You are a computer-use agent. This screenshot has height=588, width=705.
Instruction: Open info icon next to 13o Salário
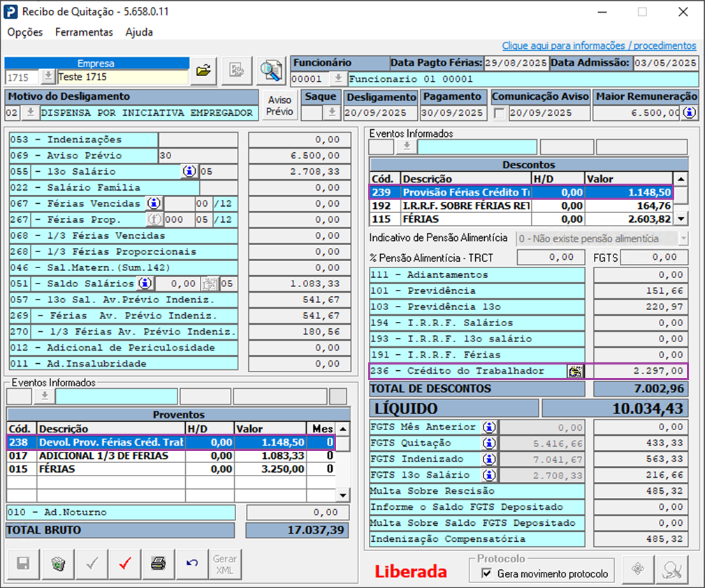click(x=189, y=171)
